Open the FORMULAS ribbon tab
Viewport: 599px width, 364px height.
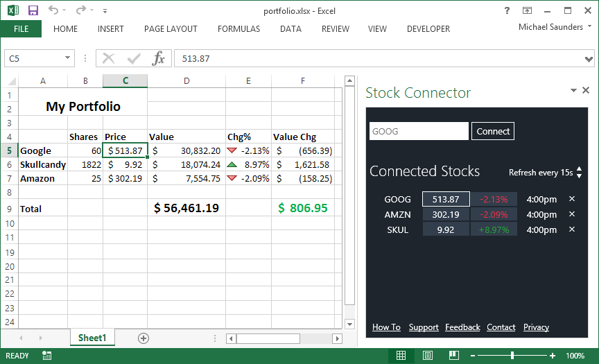(x=238, y=29)
